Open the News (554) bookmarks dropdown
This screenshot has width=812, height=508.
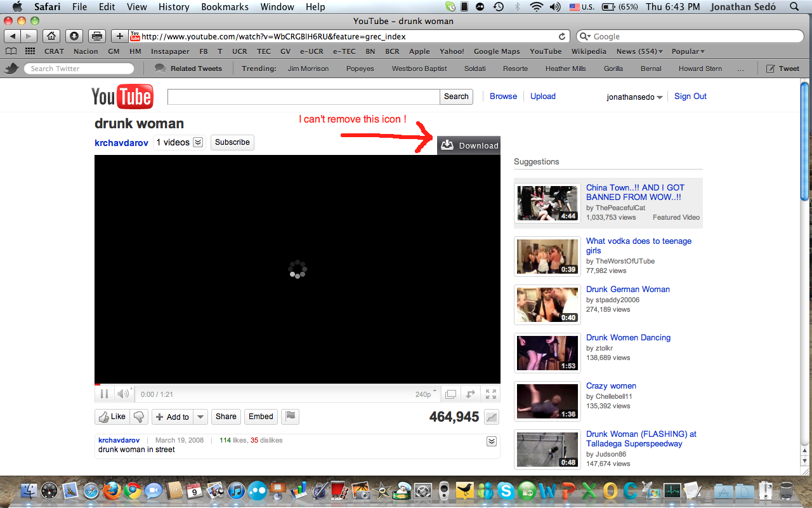639,51
